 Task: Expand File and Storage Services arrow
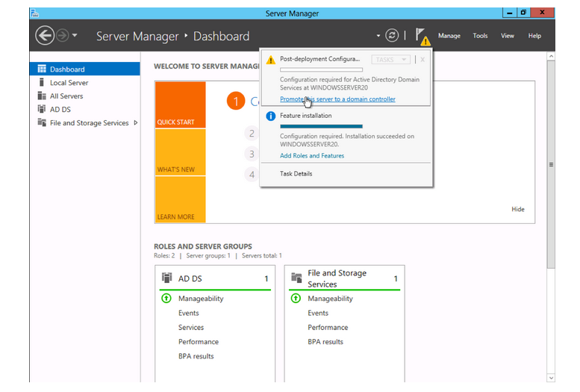coord(135,123)
